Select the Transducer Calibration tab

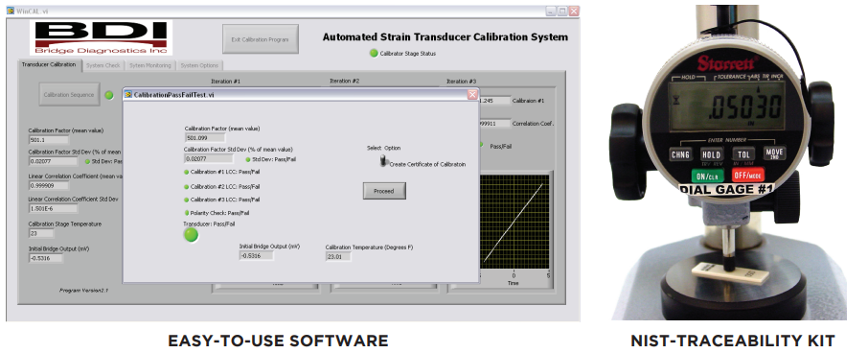pos(49,65)
